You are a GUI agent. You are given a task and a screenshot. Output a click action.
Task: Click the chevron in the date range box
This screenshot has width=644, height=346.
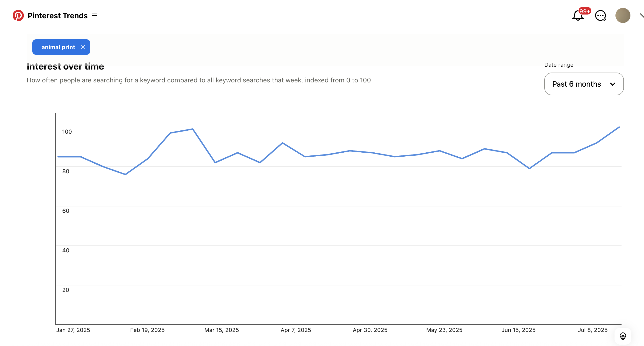(612, 84)
